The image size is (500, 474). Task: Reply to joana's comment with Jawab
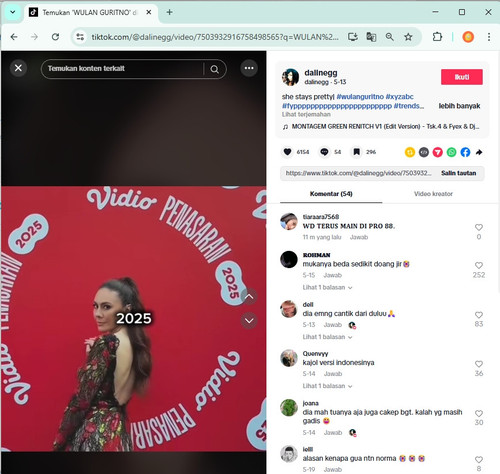333,433
